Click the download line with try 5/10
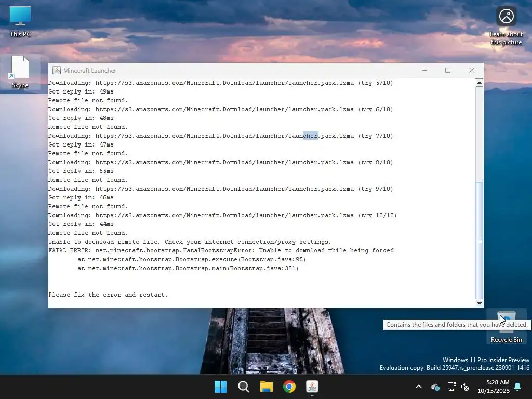This screenshot has height=399, width=532. coord(220,83)
